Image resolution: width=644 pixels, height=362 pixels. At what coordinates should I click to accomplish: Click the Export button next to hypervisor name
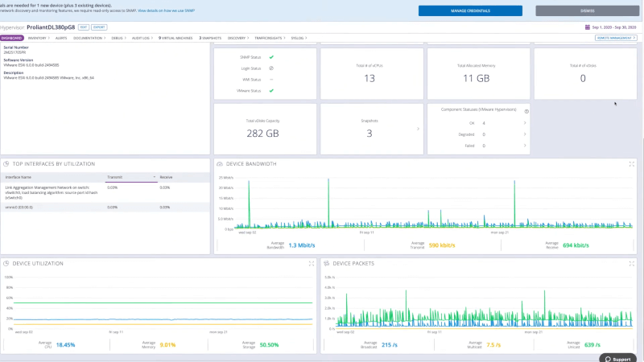pos(99,27)
